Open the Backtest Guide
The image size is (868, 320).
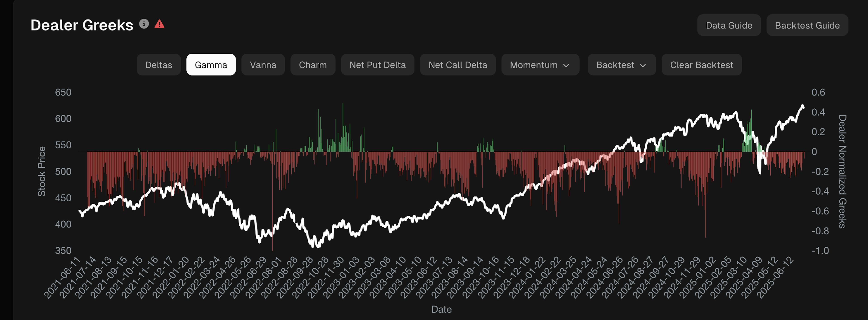click(807, 25)
